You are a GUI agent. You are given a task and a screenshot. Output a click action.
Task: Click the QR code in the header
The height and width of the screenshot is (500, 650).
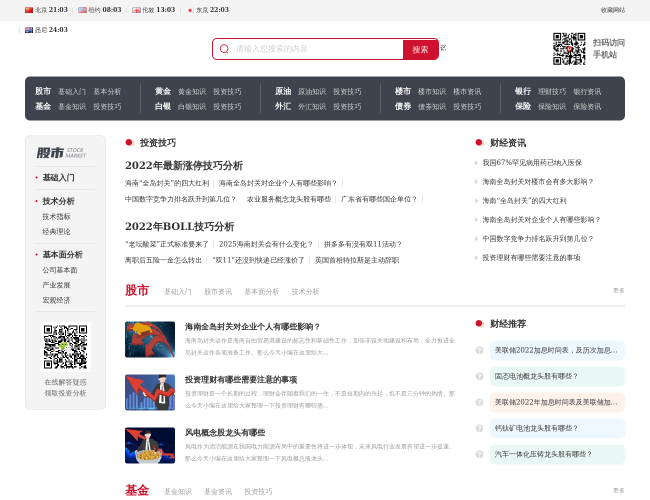click(569, 49)
